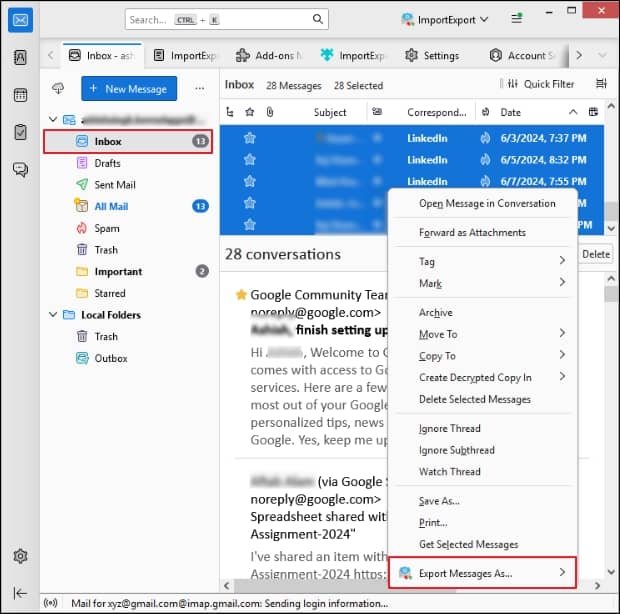This screenshot has width=620, height=614.
Task: Open the Chat sidebar icon
Action: 20,170
